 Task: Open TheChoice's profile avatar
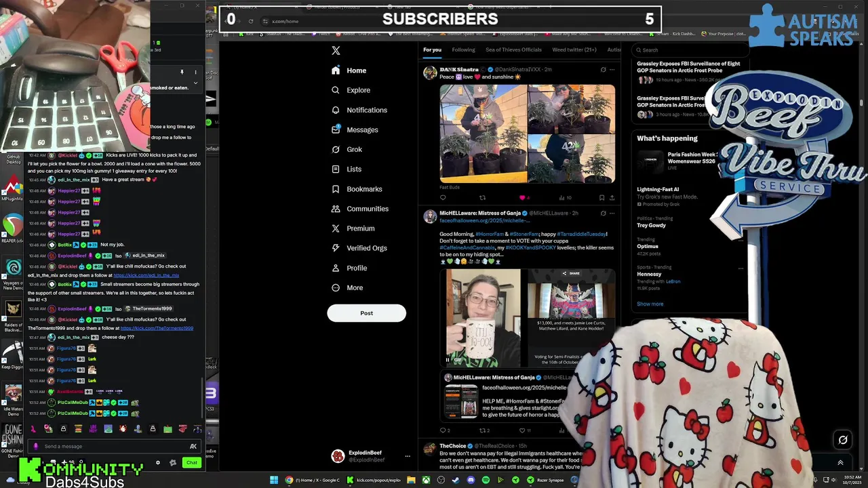point(430,449)
